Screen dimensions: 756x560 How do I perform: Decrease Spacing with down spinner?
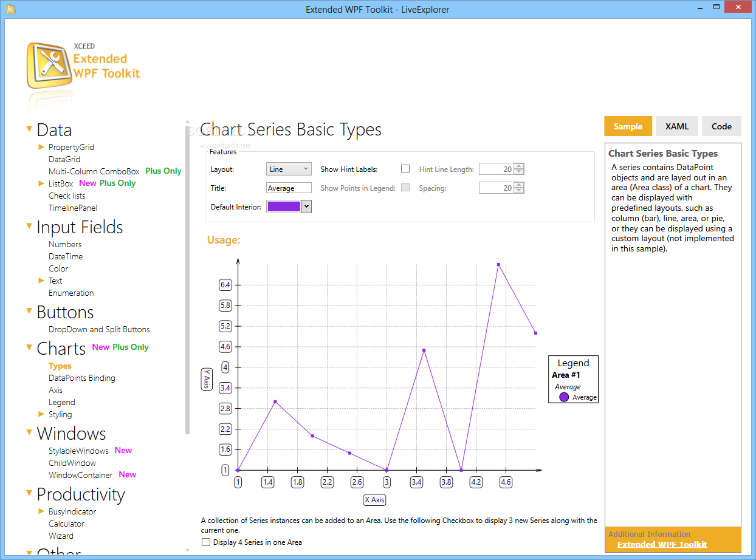tap(519, 191)
